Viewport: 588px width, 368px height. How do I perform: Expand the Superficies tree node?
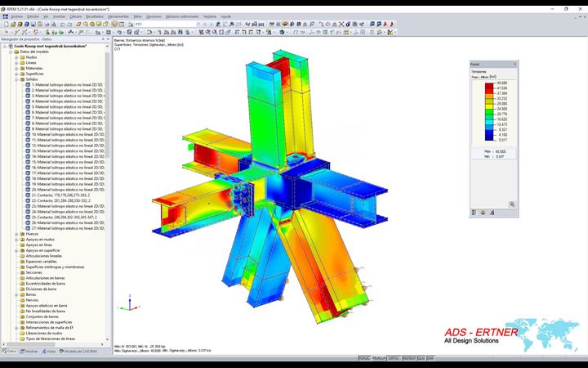(16, 74)
